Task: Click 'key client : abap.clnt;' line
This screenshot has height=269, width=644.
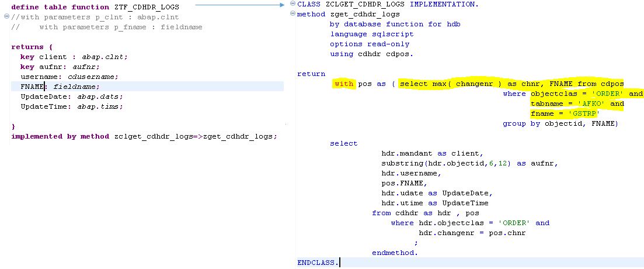Action: (x=74, y=57)
